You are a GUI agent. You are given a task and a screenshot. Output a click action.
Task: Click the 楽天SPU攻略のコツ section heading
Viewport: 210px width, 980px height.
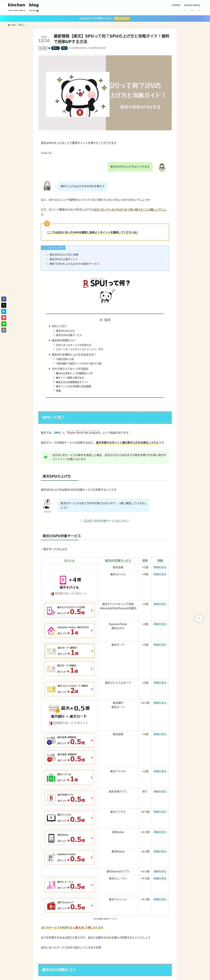(105, 970)
